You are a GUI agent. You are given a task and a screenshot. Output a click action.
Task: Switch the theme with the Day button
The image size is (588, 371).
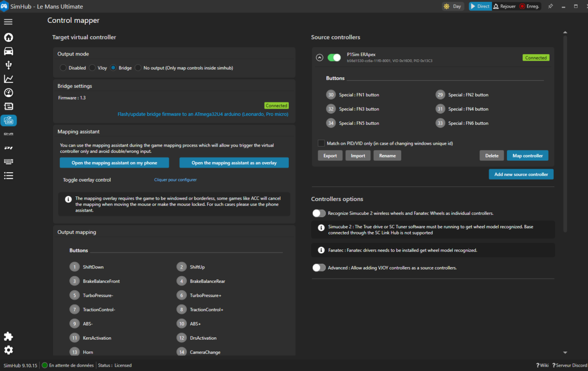(452, 6)
